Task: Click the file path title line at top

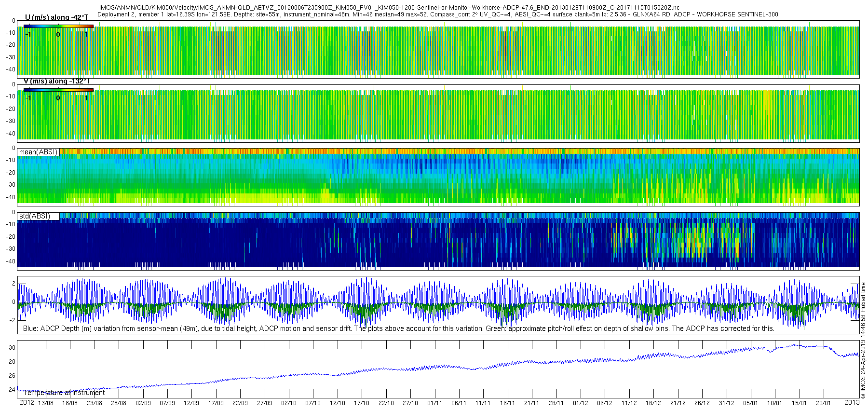Action: 389,8
